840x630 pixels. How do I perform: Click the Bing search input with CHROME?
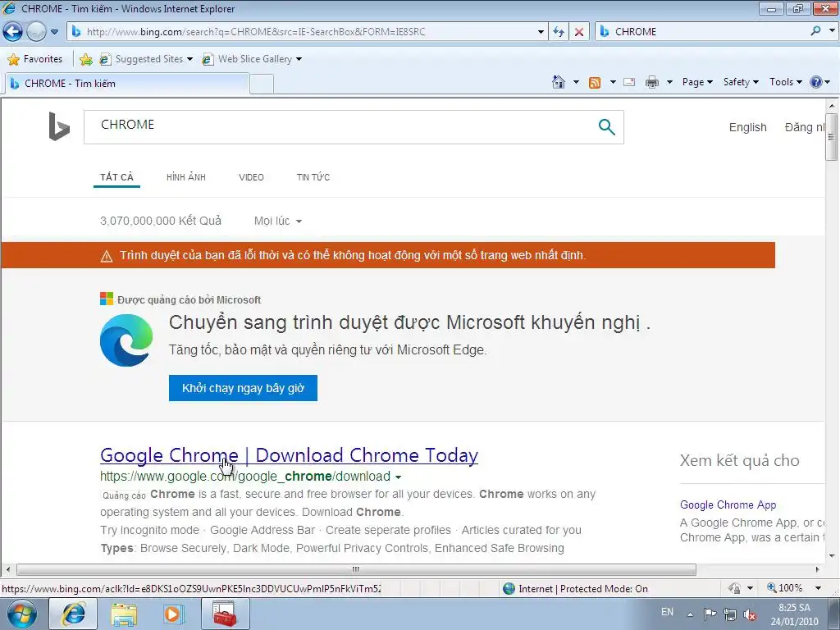pos(343,127)
